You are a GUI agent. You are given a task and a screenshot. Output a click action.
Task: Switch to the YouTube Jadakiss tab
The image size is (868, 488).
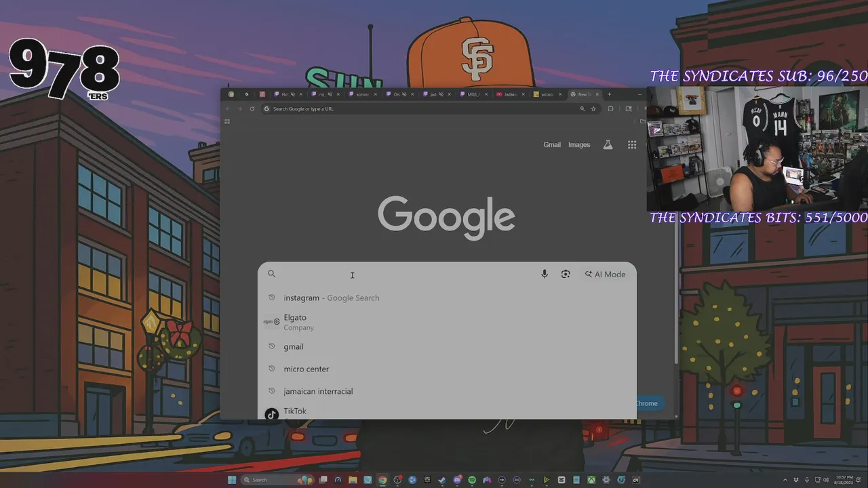pyautogui.click(x=511, y=94)
